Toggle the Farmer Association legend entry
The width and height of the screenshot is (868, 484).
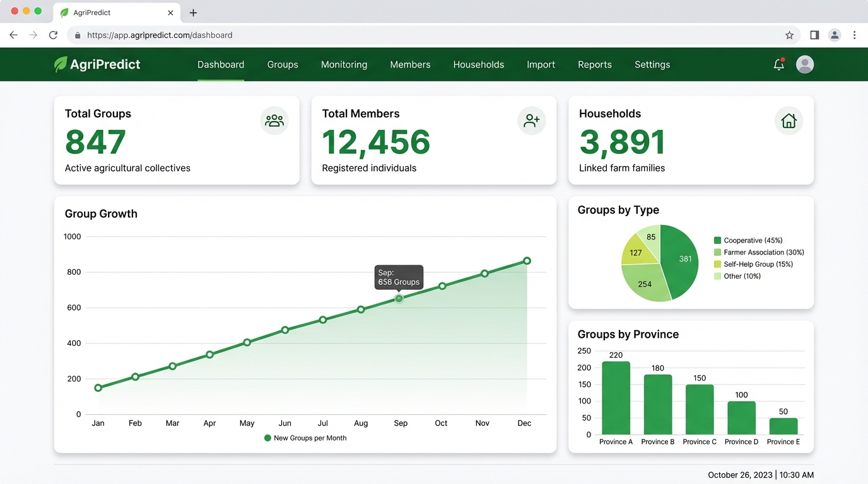[762, 252]
